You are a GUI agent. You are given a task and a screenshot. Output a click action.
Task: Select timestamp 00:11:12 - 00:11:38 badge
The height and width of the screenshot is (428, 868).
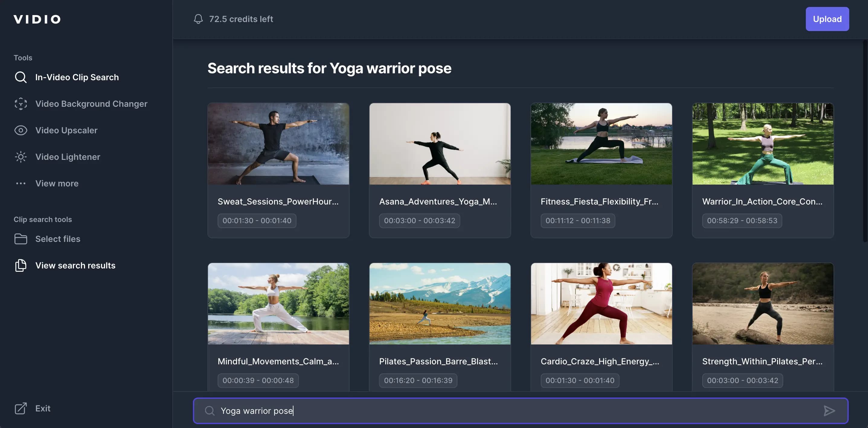coord(578,220)
